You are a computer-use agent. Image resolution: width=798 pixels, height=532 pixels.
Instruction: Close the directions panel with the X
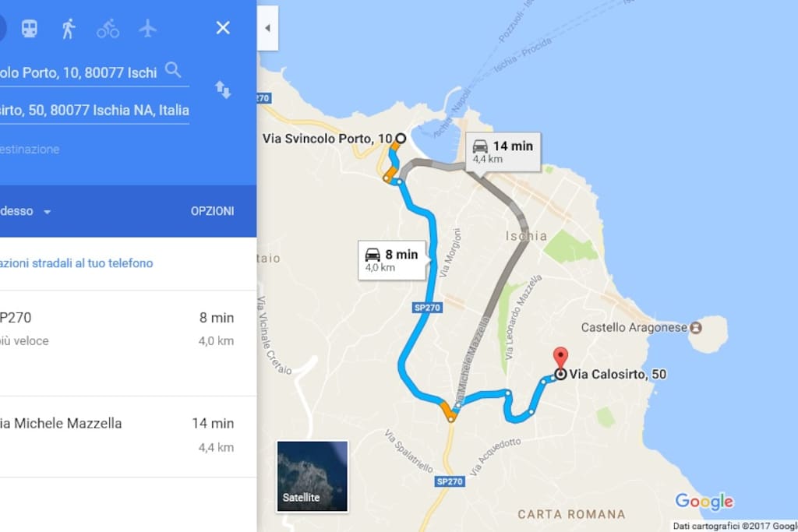(223, 28)
